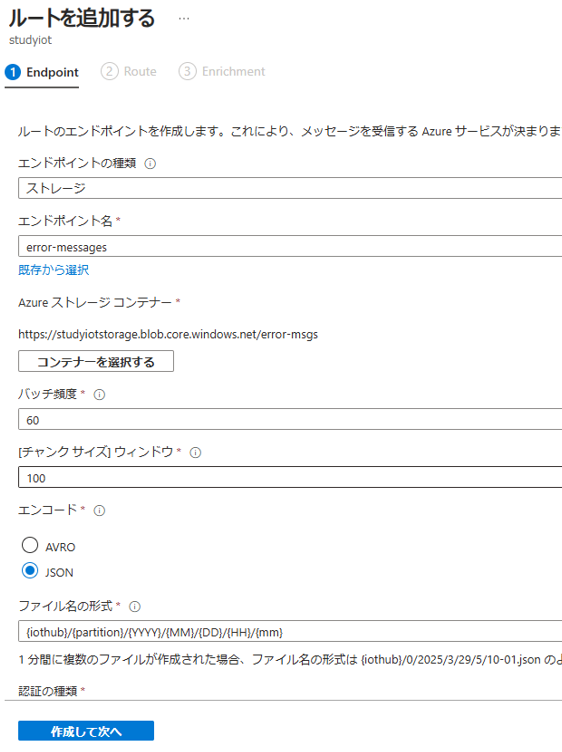
Task: Switch to the Route step tab
Action: tap(129, 72)
